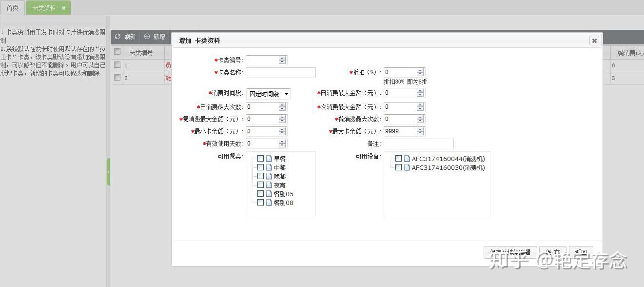Click the 最大卡余额 spinner arrows
Screen dimensions: 644x287
tap(420, 131)
